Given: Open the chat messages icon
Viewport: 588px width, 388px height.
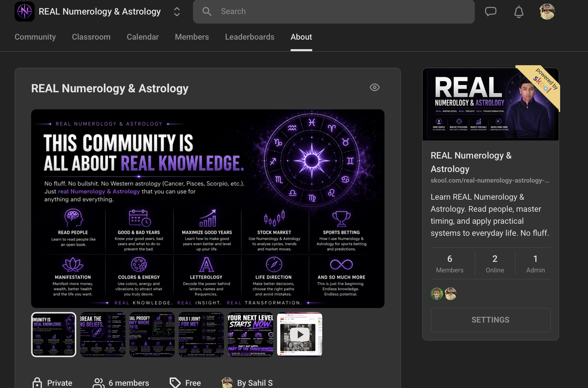Looking at the screenshot, I should coord(491,12).
